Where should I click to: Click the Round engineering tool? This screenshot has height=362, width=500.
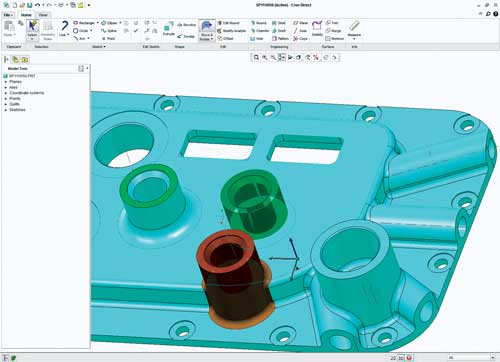coord(259,23)
